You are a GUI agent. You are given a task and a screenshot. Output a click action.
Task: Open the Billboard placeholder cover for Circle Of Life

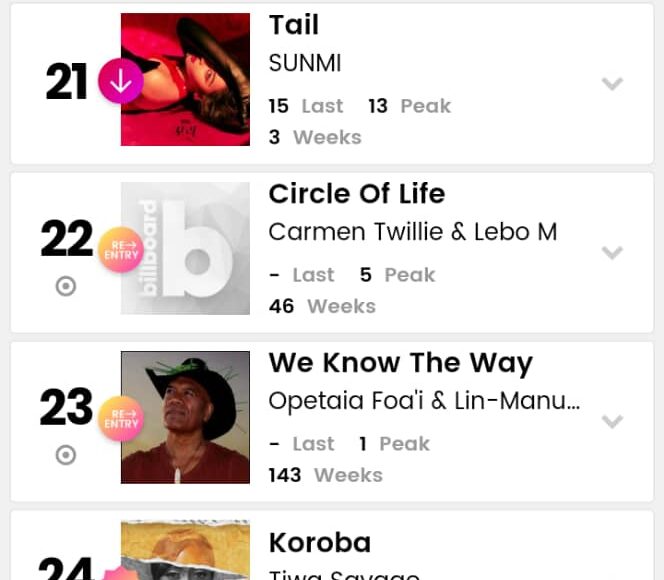pos(185,249)
